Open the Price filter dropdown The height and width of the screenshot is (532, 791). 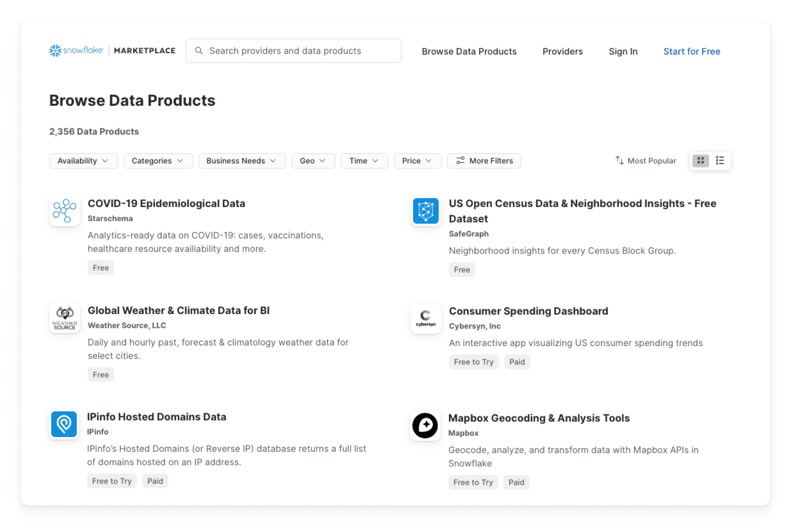(x=417, y=161)
